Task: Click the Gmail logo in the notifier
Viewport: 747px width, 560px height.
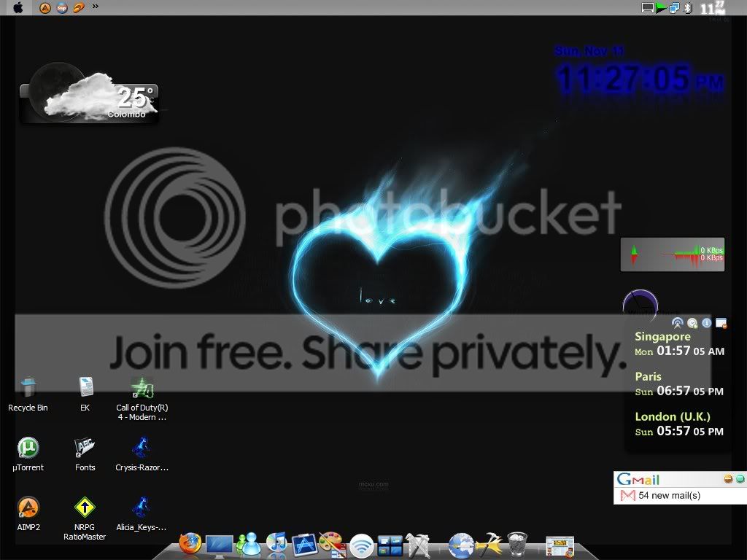Action: coord(638,479)
